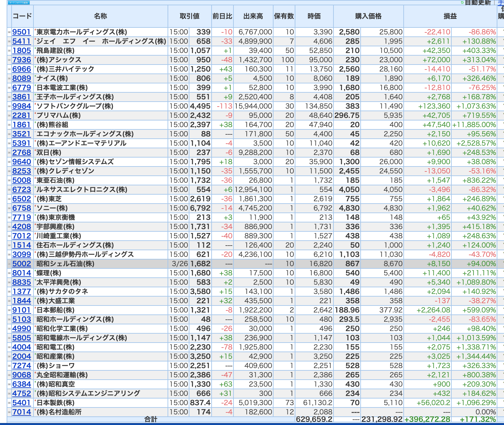Open stock code link 5805

[x=22, y=338]
